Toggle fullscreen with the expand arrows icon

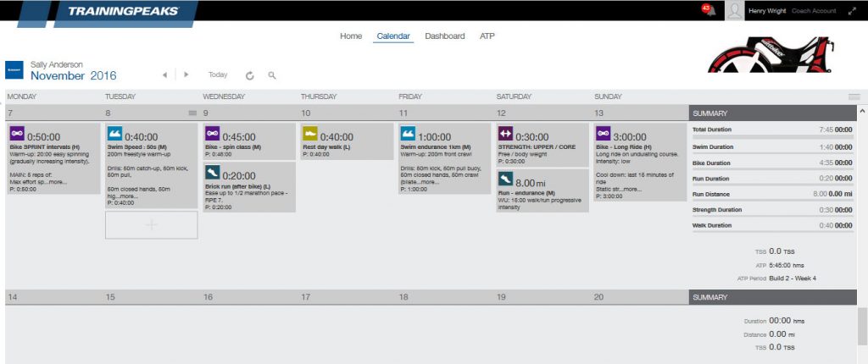[852, 11]
